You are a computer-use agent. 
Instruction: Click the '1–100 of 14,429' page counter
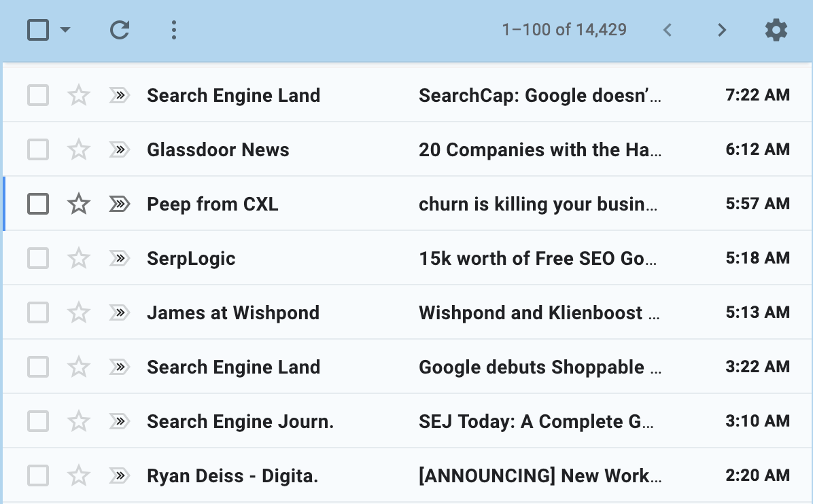tap(564, 29)
